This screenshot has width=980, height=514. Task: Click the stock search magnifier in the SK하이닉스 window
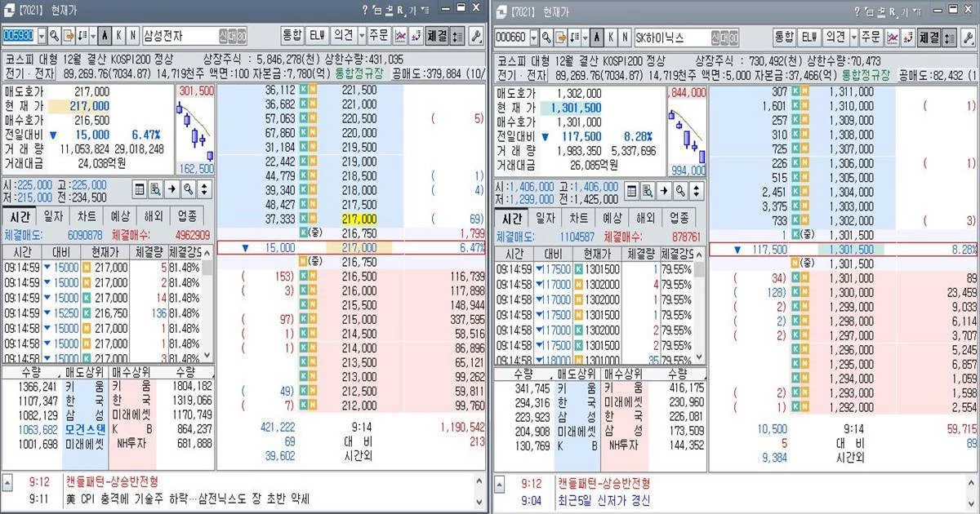coord(546,37)
